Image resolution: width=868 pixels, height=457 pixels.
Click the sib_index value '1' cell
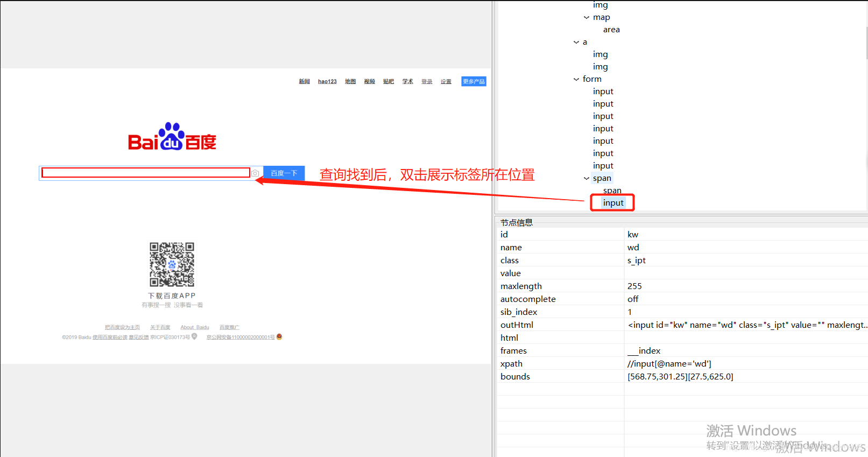coord(746,312)
